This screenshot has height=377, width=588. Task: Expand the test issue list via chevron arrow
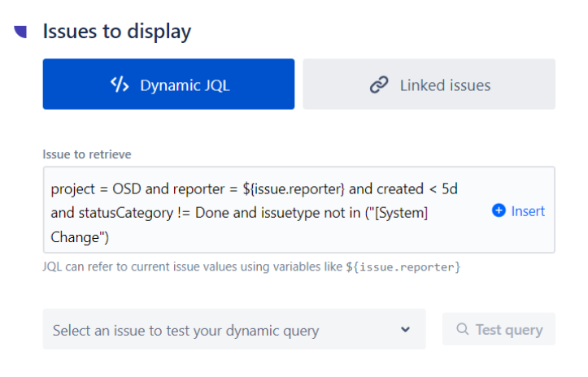[x=406, y=330]
